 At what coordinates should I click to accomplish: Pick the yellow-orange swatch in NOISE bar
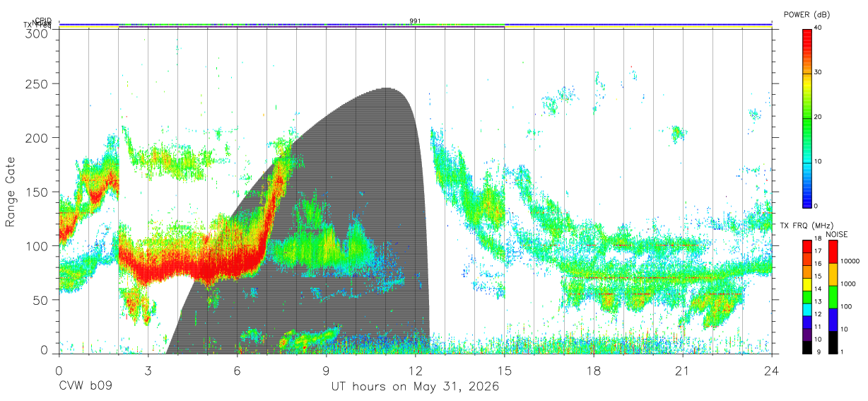coord(832,274)
